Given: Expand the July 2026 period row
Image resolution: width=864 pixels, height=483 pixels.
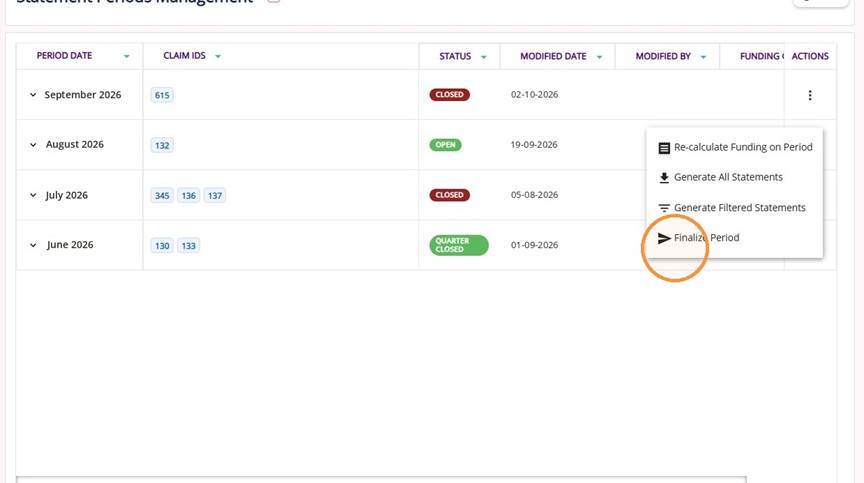Looking at the screenshot, I should (x=33, y=195).
